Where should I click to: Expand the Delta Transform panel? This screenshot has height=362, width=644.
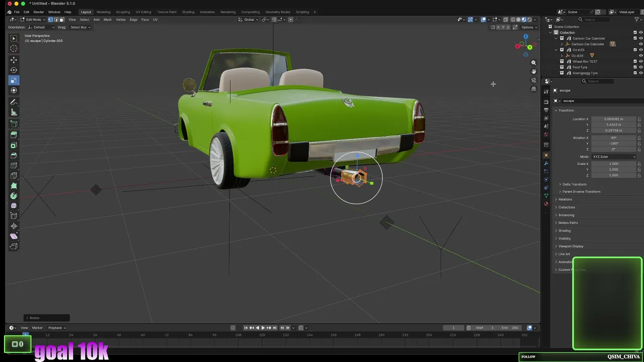574,184
